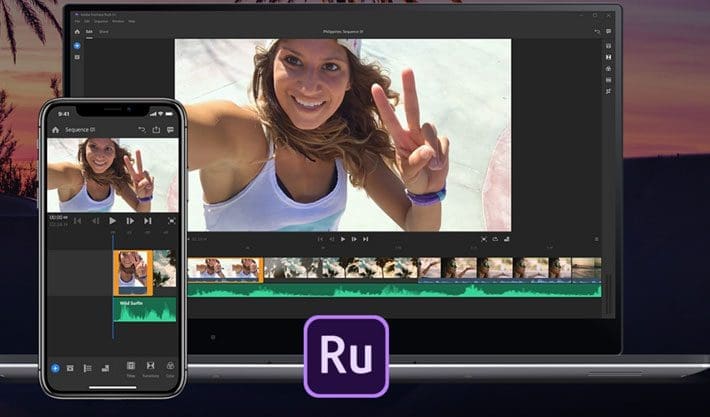Select the orange highlighted clip in phone timeline
Screen dimensions: 710x417
pos(133,273)
